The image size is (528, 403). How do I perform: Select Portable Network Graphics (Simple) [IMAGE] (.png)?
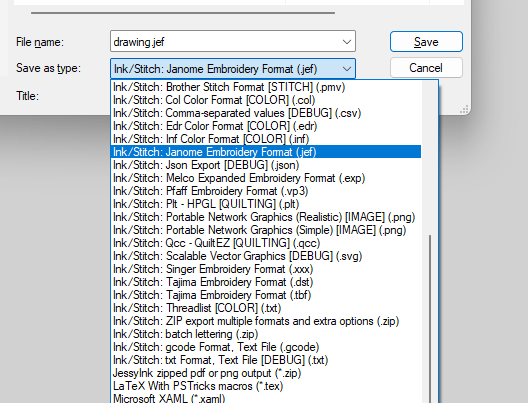click(x=266, y=230)
